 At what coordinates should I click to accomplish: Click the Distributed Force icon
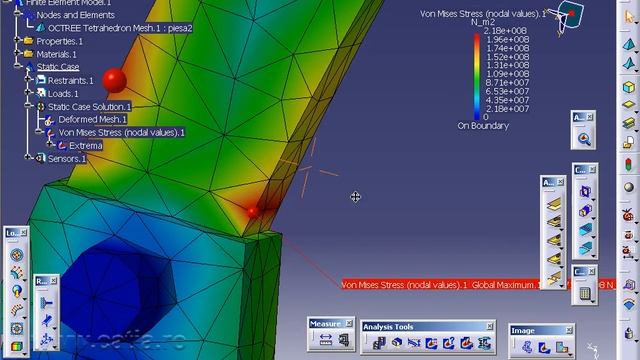(x=16, y=273)
